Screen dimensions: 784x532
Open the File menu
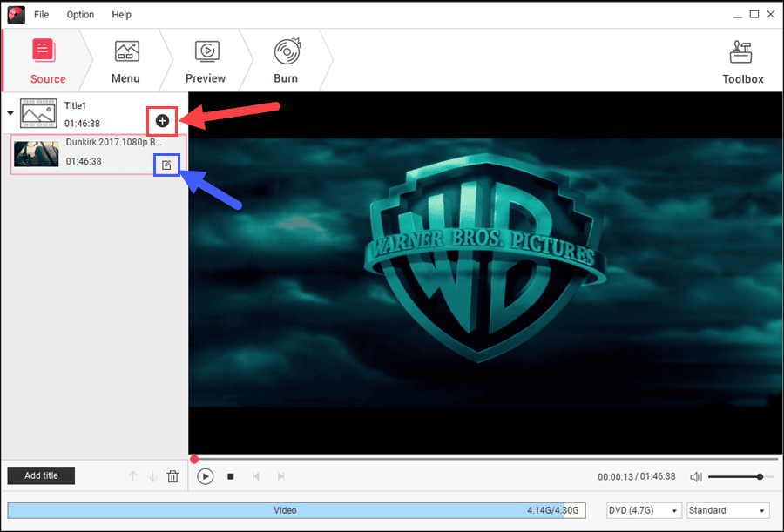coord(41,15)
